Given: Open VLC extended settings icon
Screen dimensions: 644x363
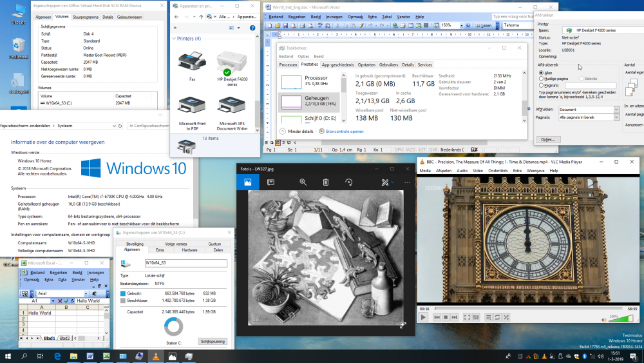Looking at the screenshot, I should pyautogui.click(x=476, y=317).
